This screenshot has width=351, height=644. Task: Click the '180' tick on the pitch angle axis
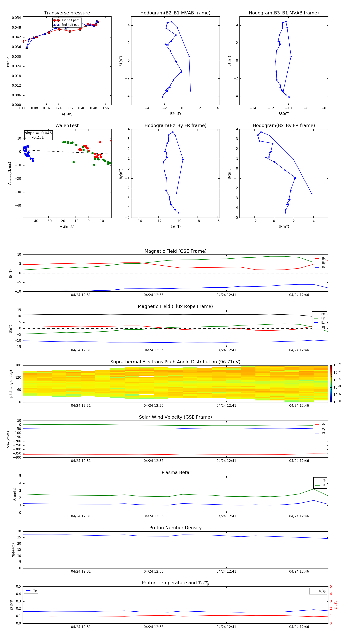click(18, 365)
